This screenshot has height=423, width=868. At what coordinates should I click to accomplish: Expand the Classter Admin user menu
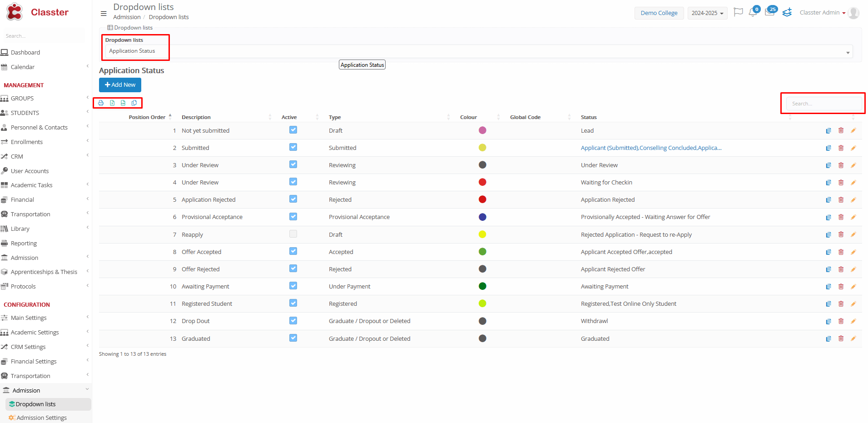click(823, 13)
